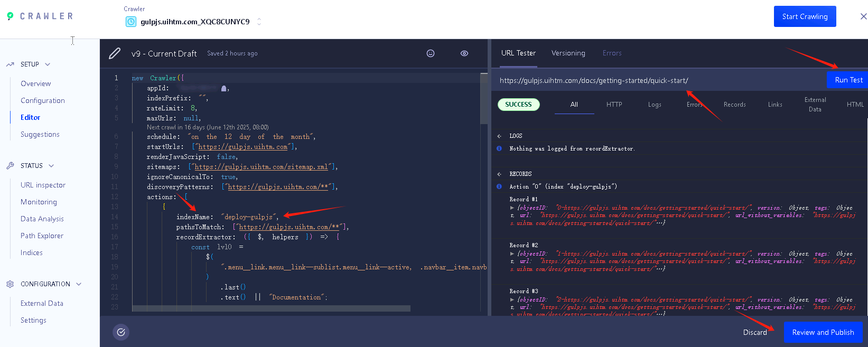Click the Configuration section gear icon
868x347 pixels.
[x=10, y=284]
